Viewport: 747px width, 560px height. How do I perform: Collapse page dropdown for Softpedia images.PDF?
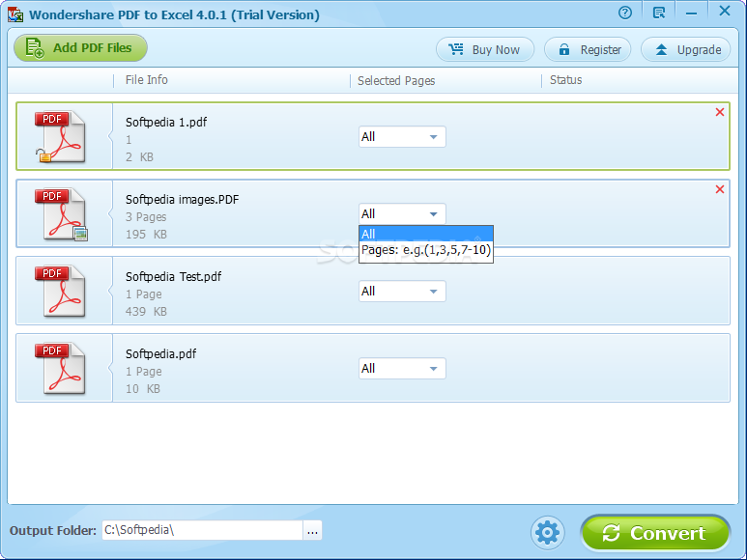pyautogui.click(x=402, y=214)
